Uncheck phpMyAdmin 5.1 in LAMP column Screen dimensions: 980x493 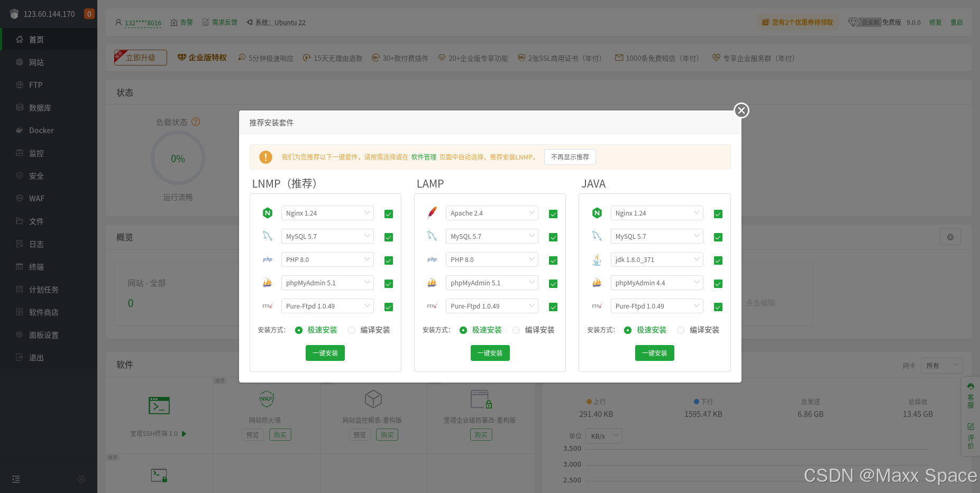coord(553,284)
